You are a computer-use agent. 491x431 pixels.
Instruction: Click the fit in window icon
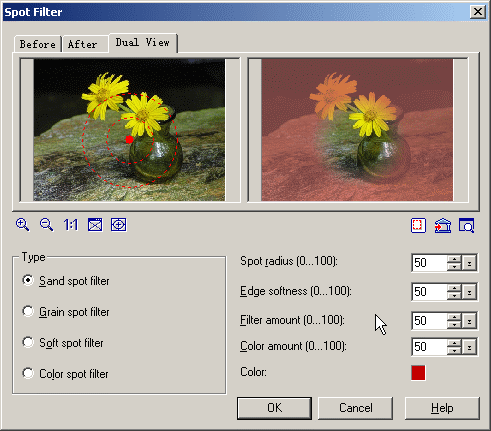(95, 225)
